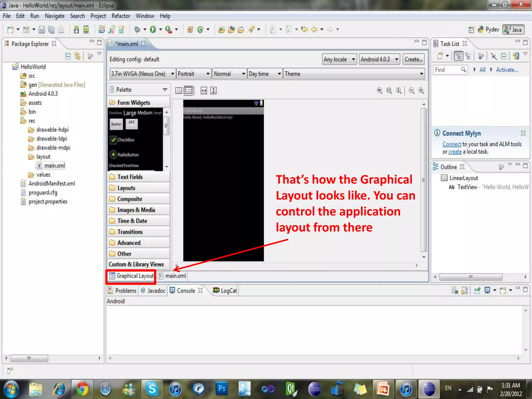Image resolution: width=532 pixels, height=399 pixels.
Task: Open the Android Virtual Device Manager icon
Action: (86, 30)
